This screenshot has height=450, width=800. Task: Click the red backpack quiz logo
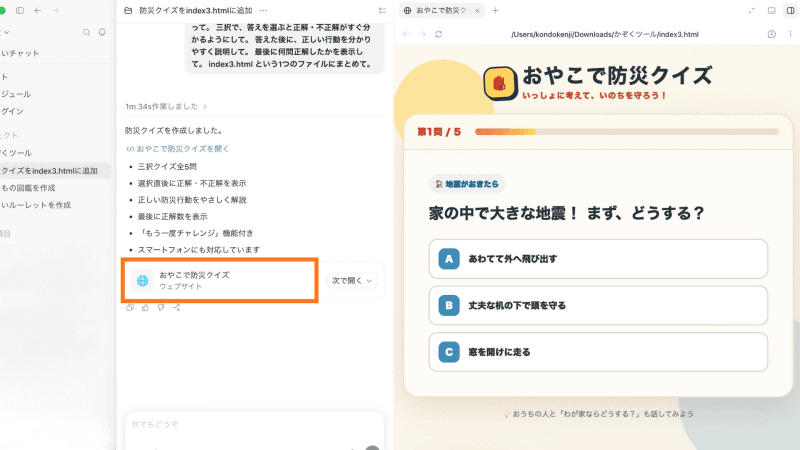coord(500,83)
